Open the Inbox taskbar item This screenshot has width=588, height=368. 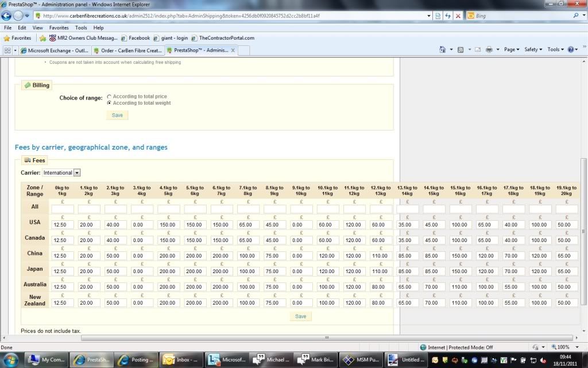182,360
